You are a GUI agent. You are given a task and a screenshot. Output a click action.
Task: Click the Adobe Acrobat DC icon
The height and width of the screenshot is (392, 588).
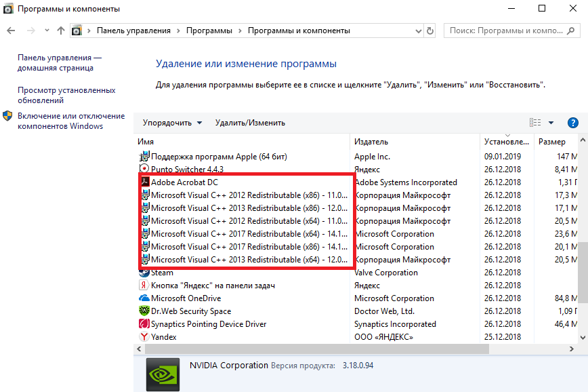click(x=145, y=182)
